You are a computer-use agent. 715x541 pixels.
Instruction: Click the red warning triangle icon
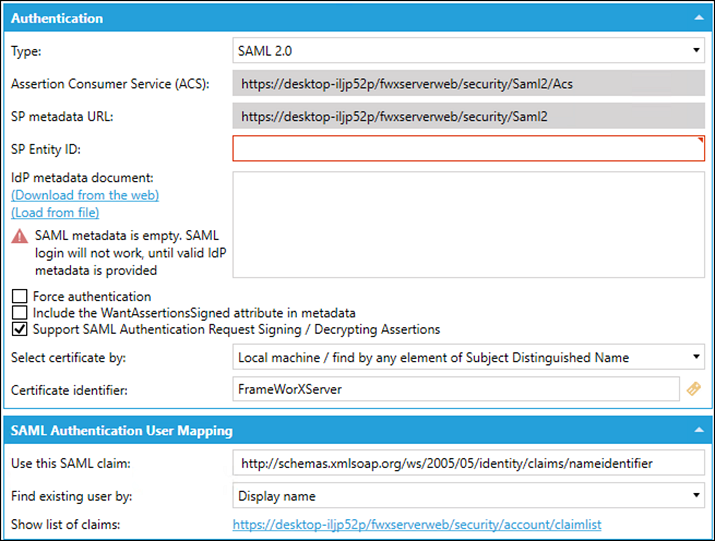[19, 236]
